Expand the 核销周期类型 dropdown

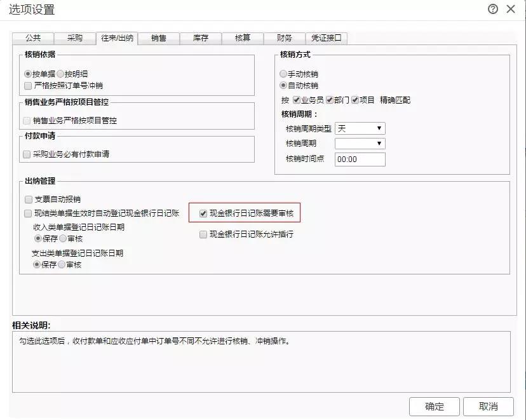(360, 128)
